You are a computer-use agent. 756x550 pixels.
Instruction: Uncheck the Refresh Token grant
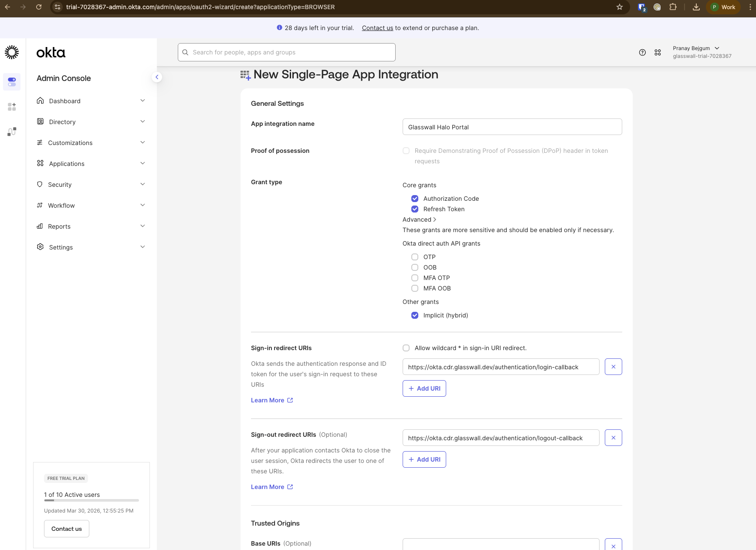[415, 209]
